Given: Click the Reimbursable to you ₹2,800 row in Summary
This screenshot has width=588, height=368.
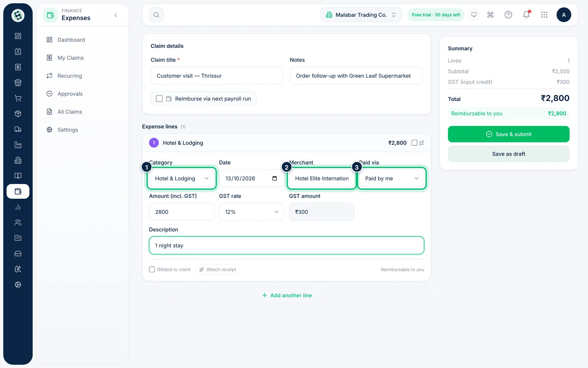Looking at the screenshot, I should [x=509, y=113].
